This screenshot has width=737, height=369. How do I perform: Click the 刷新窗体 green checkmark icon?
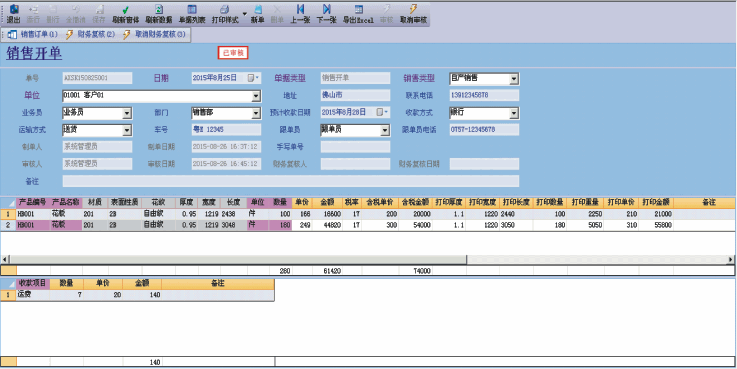[125, 14]
